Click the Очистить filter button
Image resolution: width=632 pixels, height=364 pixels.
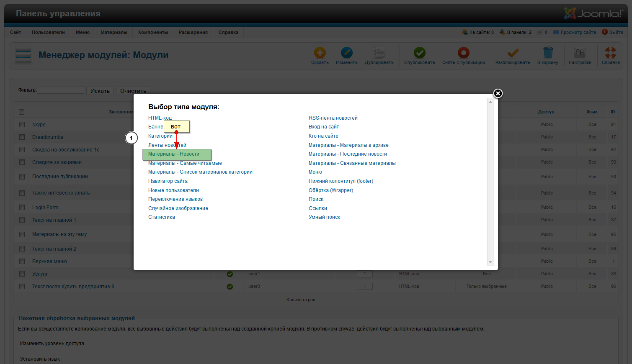point(133,91)
